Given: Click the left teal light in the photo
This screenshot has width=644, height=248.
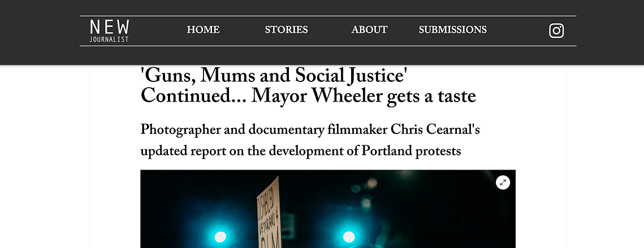Looking at the screenshot, I should point(220,237).
